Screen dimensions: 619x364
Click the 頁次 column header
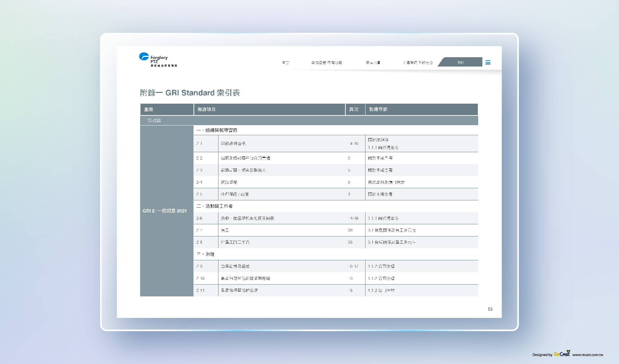[x=355, y=109]
